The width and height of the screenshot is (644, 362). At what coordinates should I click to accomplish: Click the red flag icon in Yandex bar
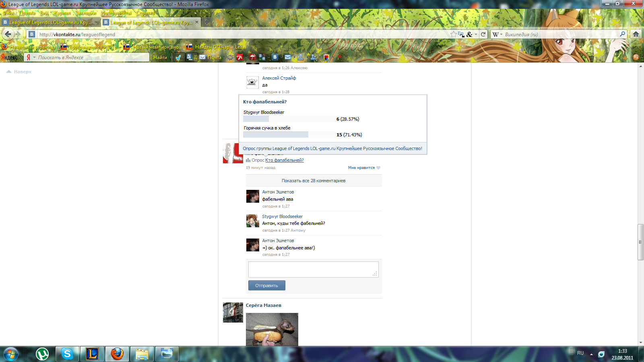pos(339,58)
